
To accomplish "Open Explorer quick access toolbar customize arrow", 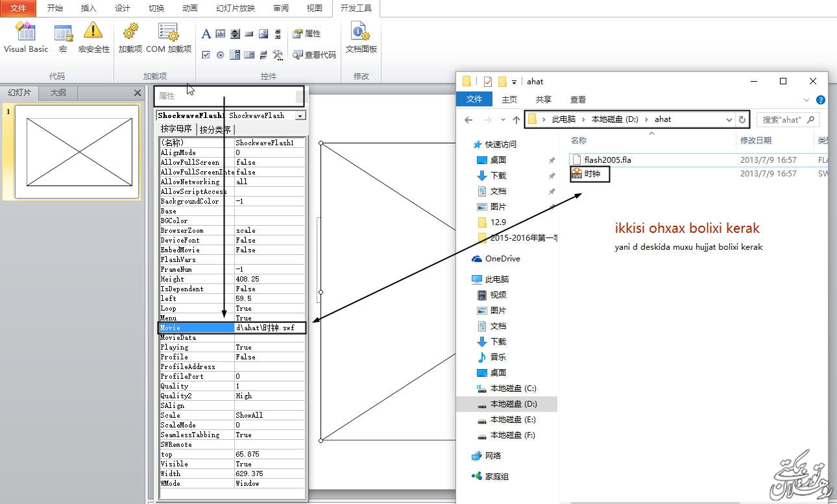I will click(514, 82).
